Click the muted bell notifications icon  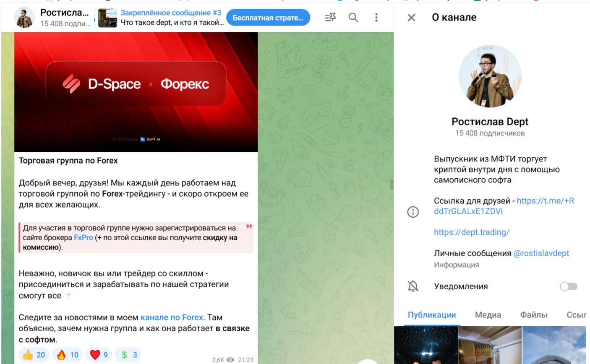(413, 286)
